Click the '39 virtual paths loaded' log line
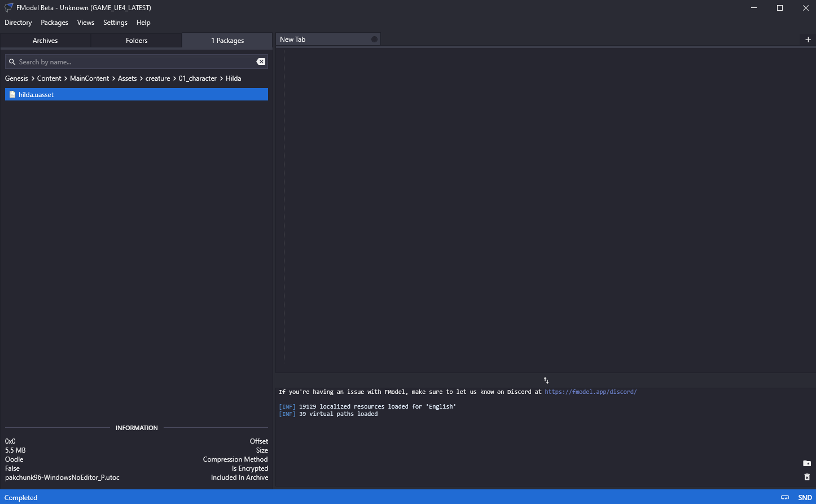Viewport: 816px width, 504px height. [x=328, y=414]
